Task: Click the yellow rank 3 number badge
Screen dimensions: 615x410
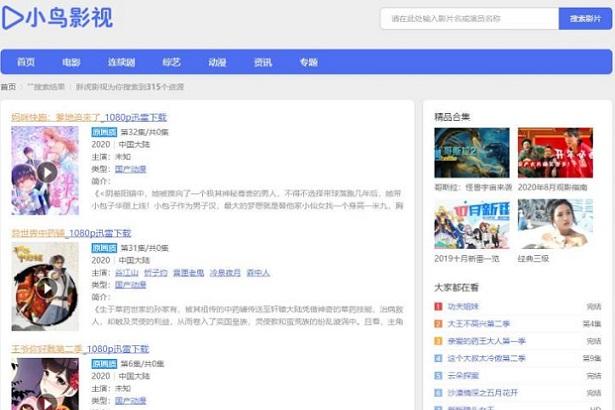Action: [439, 341]
